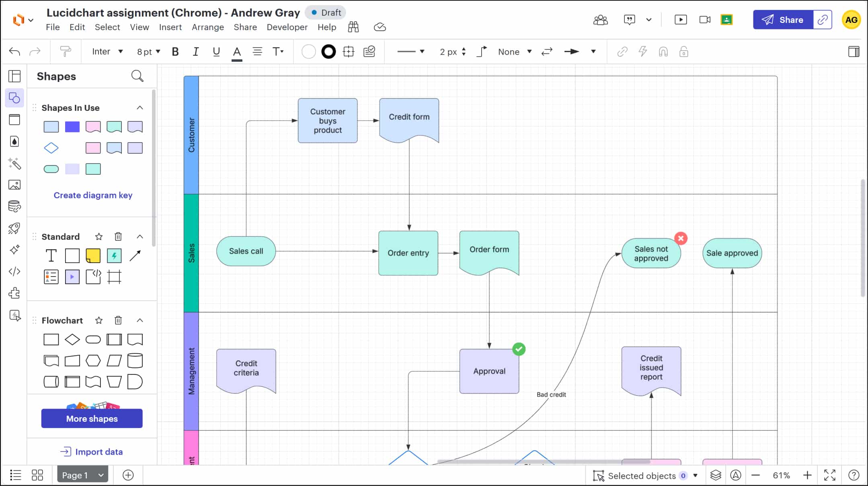This screenshot has width=868, height=486.
Task: Click the presentation play icon
Action: click(680, 20)
